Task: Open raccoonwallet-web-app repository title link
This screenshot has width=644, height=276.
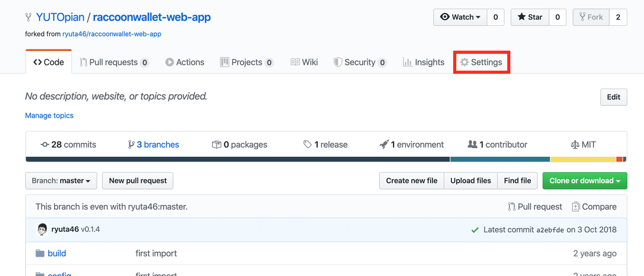Action: [x=152, y=17]
